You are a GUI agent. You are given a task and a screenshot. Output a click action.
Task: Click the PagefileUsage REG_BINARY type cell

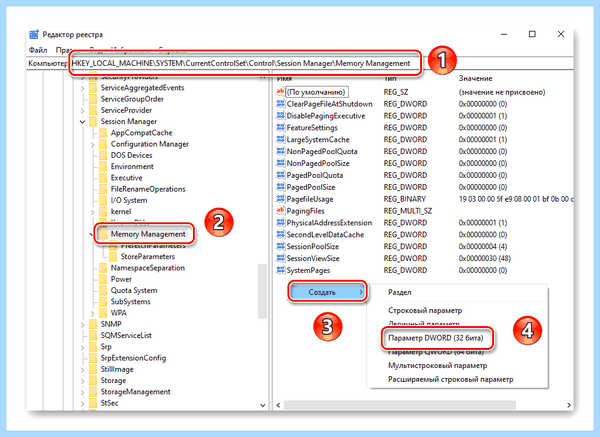[x=404, y=199]
